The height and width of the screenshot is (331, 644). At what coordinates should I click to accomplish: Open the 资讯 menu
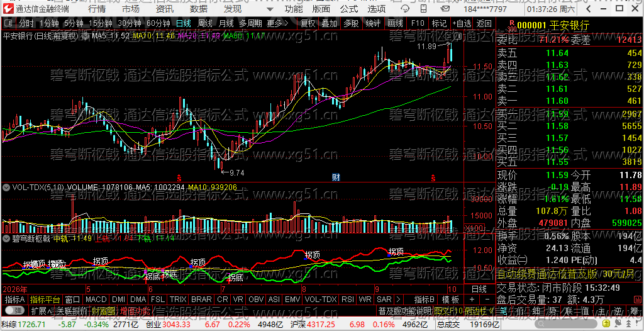(165, 9)
